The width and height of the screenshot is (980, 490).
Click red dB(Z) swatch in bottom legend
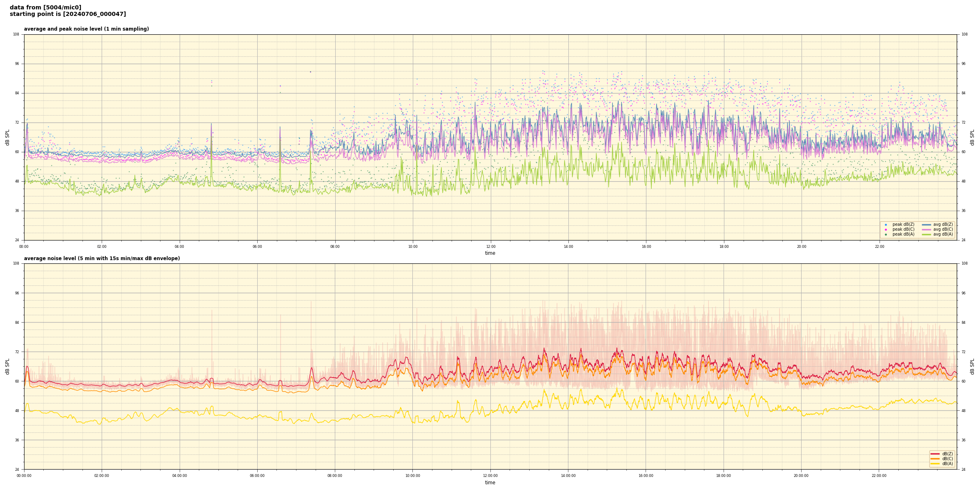coord(935,454)
